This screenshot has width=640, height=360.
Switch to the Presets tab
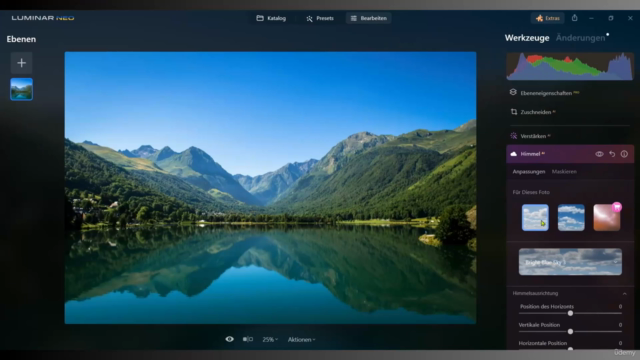click(x=320, y=18)
